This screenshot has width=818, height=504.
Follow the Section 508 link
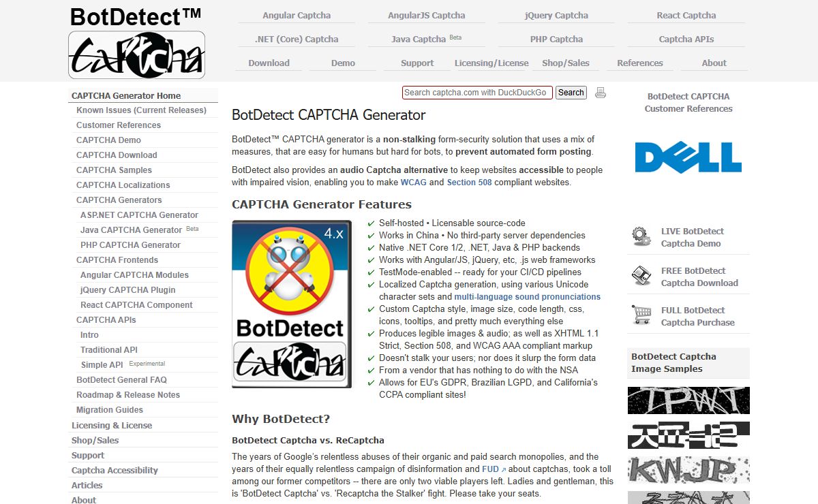click(x=469, y=183)
